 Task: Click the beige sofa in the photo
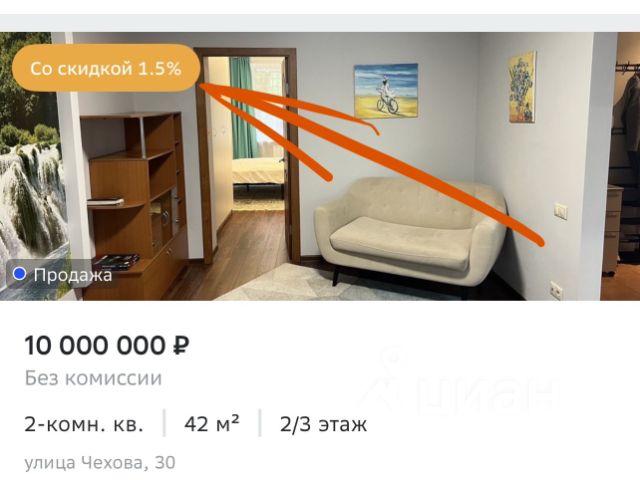pyautogui.click(x=410, y=233)
